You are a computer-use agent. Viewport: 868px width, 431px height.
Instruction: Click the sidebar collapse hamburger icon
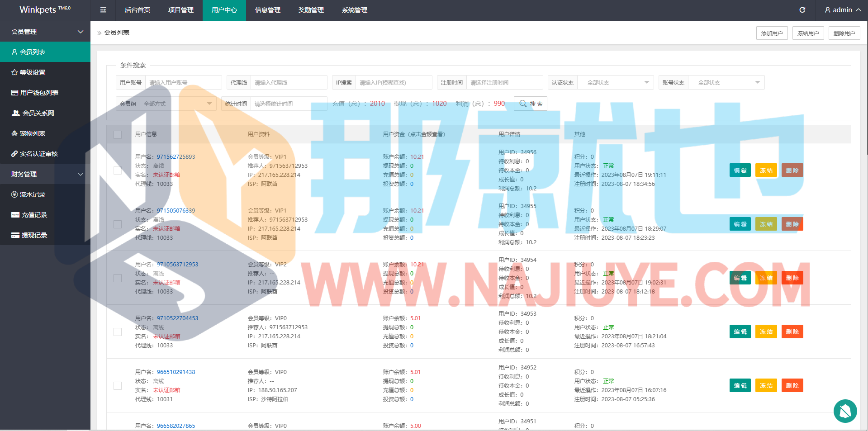(x=103, y=10)
